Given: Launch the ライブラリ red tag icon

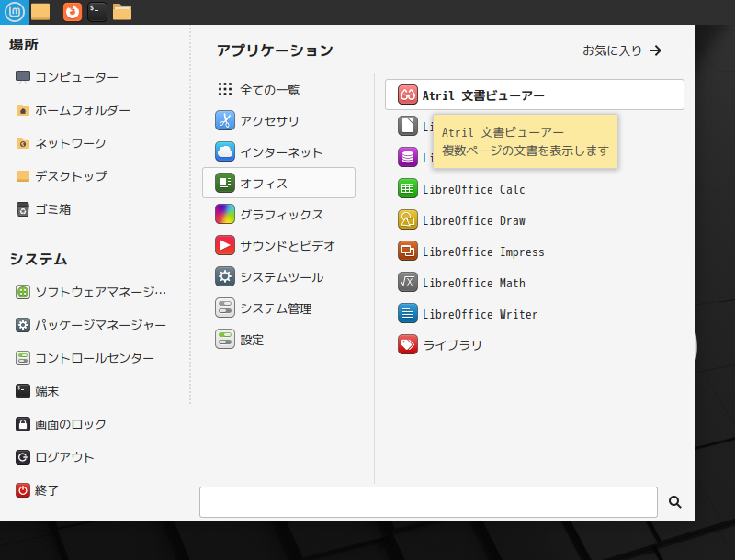Looking at the screenshot, I should 408,344.
